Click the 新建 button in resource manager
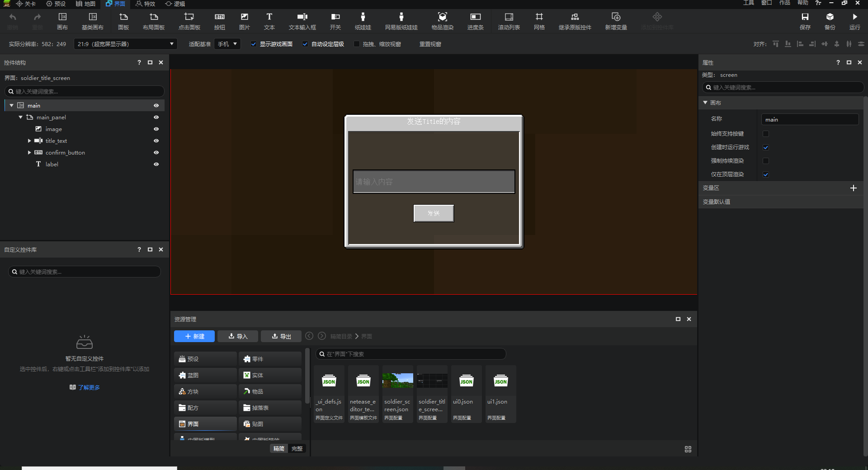Viewport: 868px width, 470px height. point(194,336)
